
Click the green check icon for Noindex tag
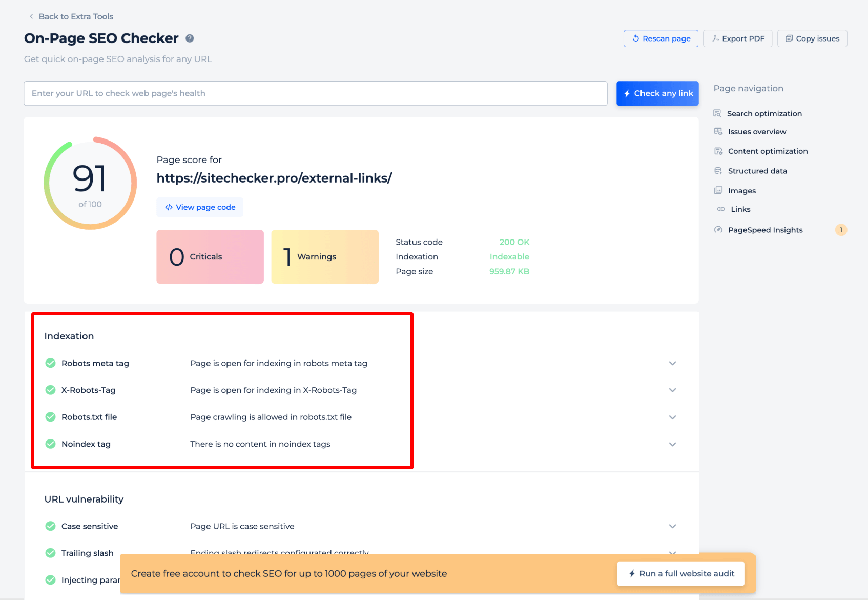pos(50,444)
